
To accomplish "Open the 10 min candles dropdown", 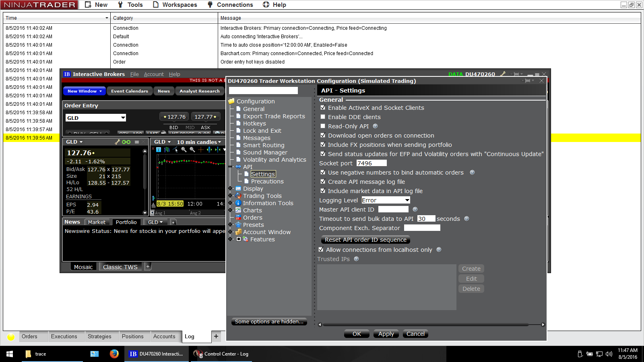I will click(199, 142).
